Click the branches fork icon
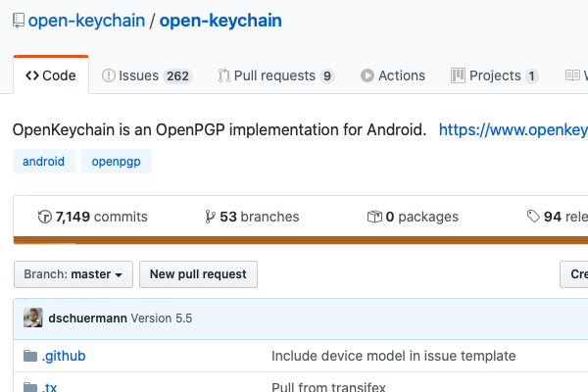The height and width of the screenshot is (392, 588). click(x=210, y=217)
